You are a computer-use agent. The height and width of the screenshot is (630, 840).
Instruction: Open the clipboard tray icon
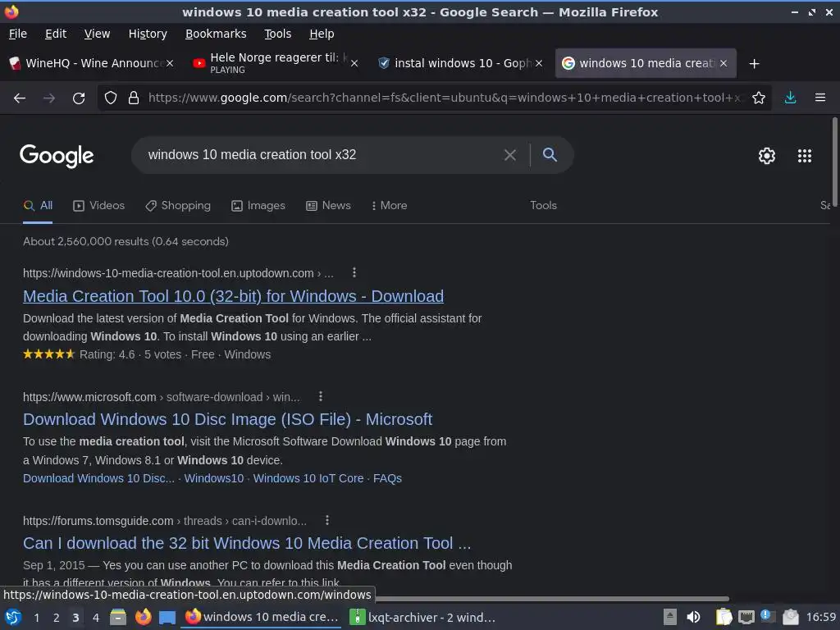[x=724, y=617]
